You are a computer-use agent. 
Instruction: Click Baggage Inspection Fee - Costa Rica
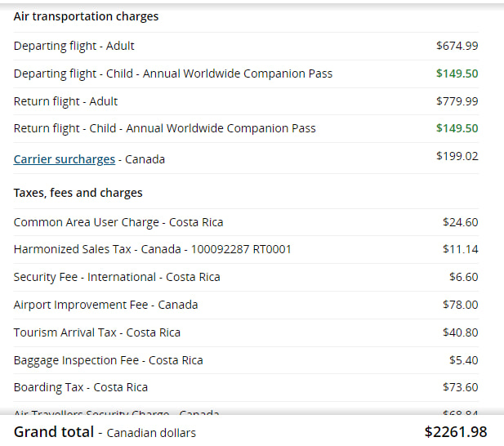108,360
